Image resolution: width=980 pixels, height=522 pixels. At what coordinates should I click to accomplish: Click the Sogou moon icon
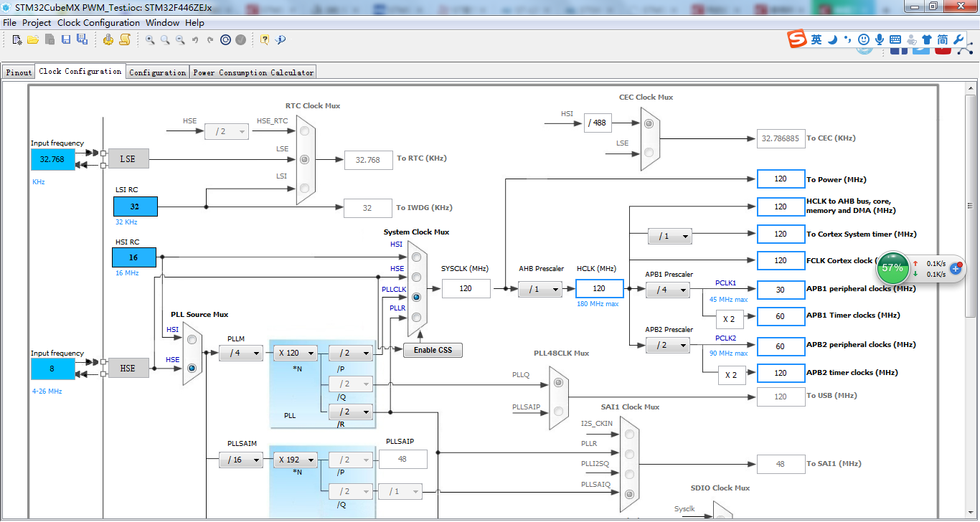click(x=832, y=39)
